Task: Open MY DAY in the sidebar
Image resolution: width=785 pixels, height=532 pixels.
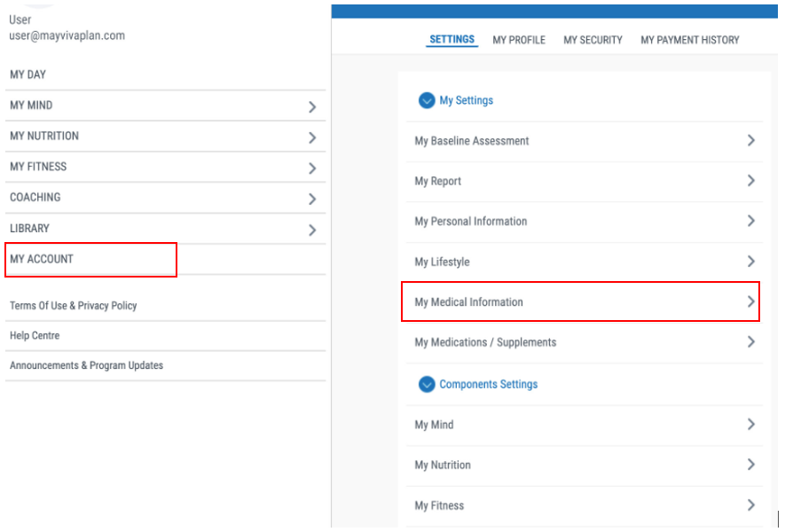Action: point(28,75)
